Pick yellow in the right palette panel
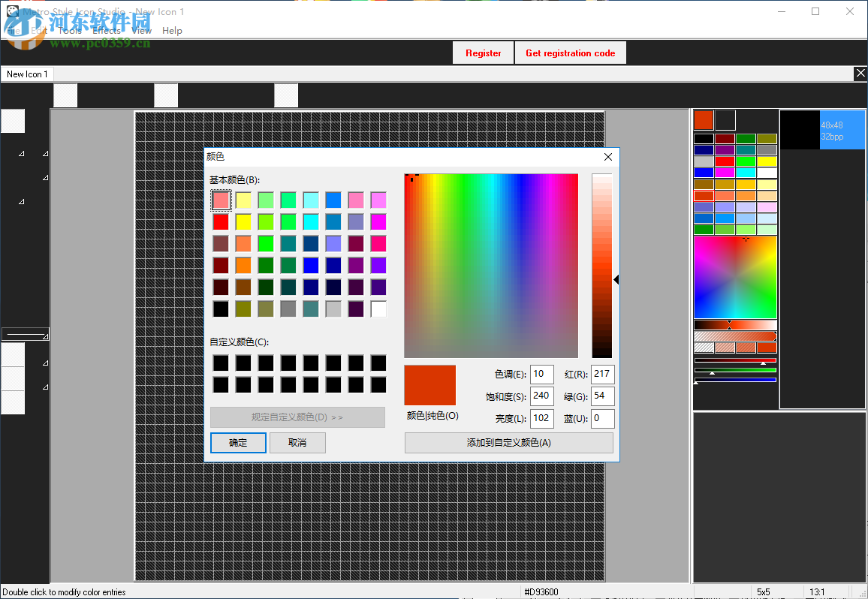 [767, 161]
